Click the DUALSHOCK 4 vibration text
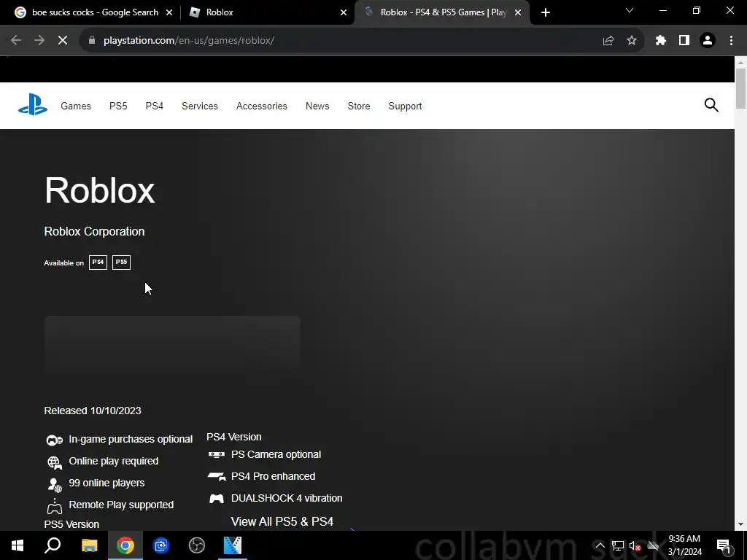 (286, 498)
